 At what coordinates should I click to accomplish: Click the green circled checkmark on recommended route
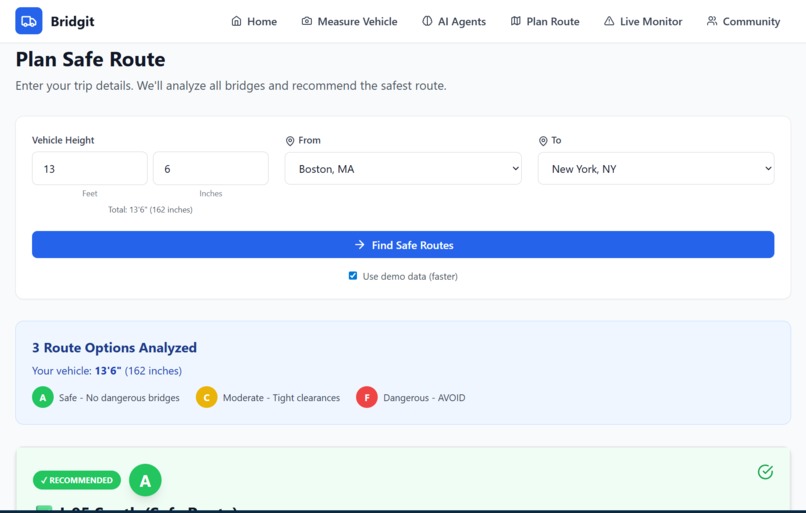(x=765, y=472)
